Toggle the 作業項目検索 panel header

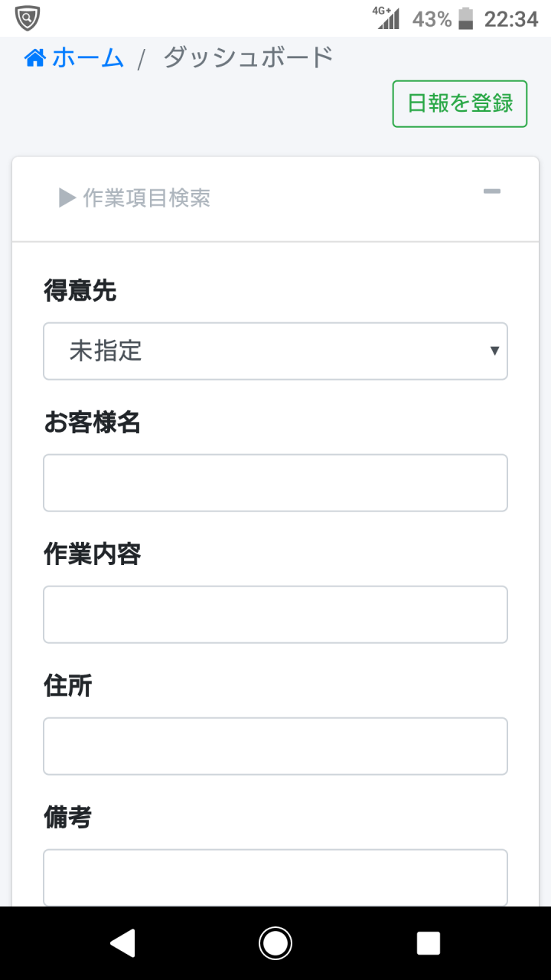[x=275, y=199]
